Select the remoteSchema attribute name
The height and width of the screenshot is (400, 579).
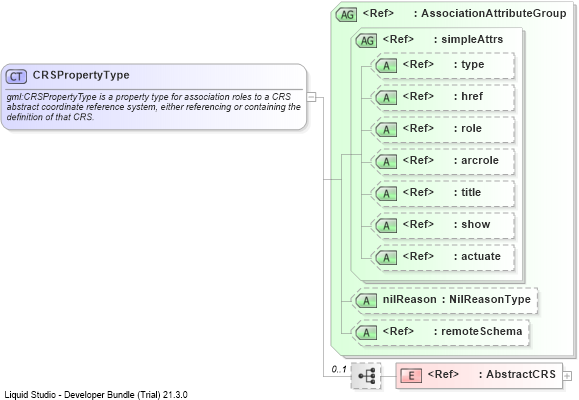click(482, 331)
